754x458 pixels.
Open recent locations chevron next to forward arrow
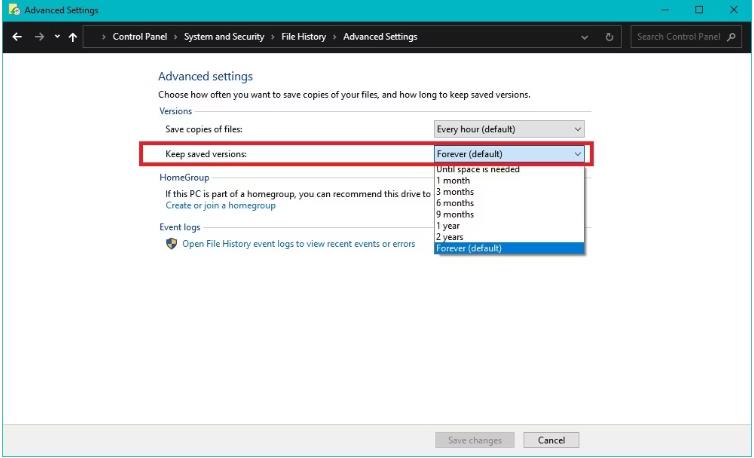[57, 37]
